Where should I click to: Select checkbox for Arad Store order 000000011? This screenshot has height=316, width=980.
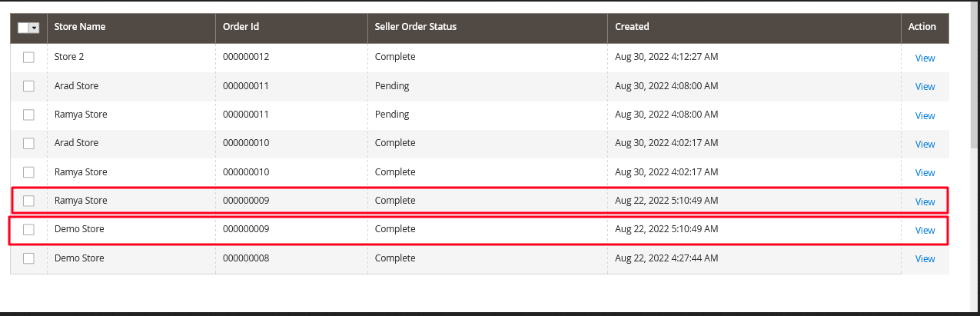point(28,86)
